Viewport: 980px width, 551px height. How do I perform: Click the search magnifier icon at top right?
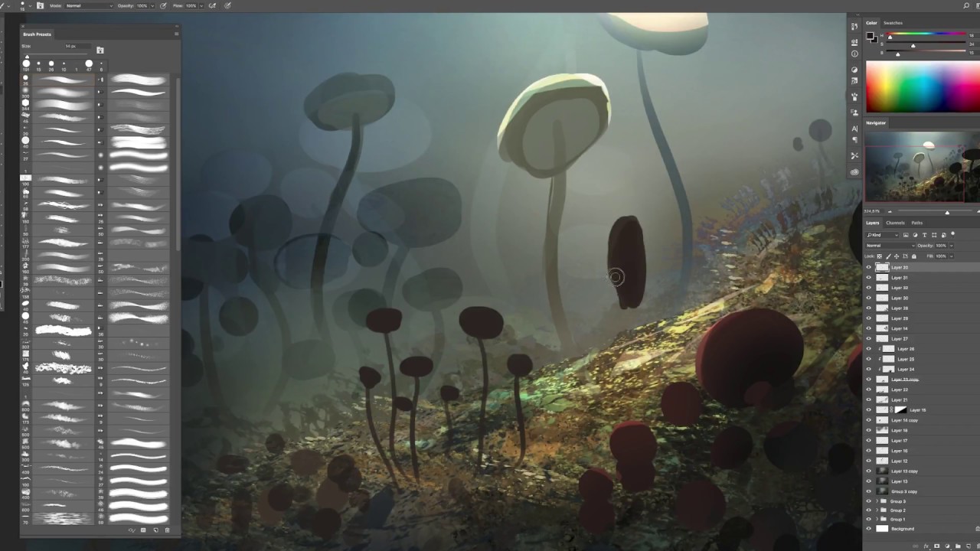point(966,5)
